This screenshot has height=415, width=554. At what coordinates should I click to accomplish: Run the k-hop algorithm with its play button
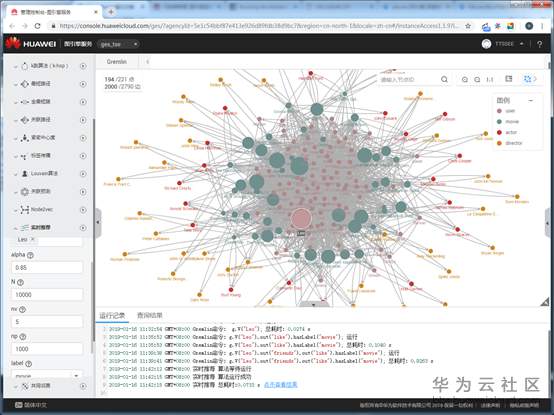coord(83,66)
